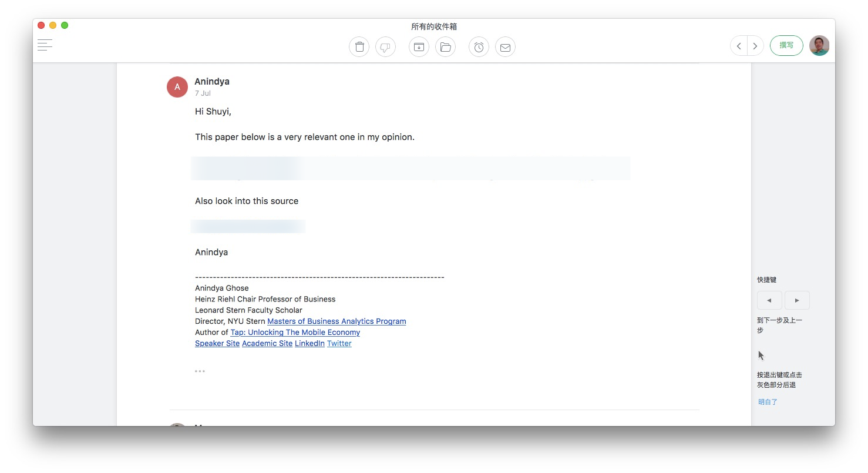This screenshot has width=868, height=473.
Task: Mark as spam with thumbs-down icon
Action: pos(385,47)
